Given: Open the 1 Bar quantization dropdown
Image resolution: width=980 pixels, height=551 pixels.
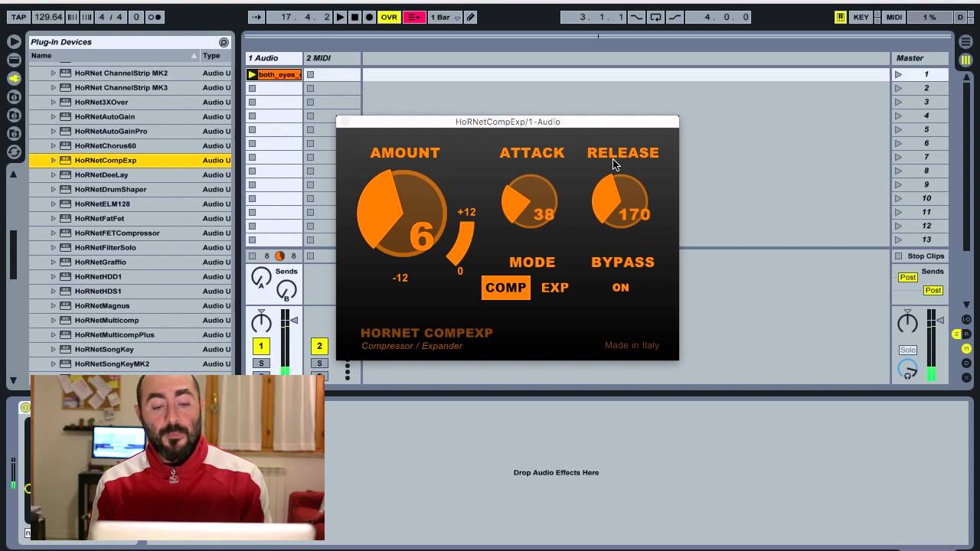Looking at the screenshot, I should point(445,17).
